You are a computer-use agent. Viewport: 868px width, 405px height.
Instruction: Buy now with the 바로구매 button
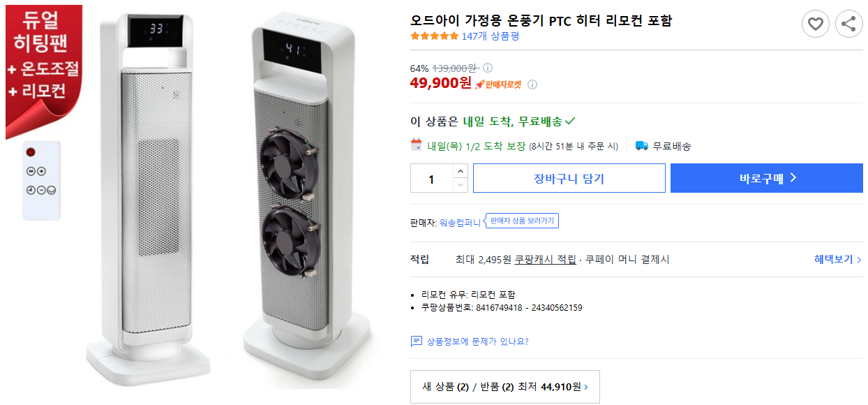coord(766,178)
